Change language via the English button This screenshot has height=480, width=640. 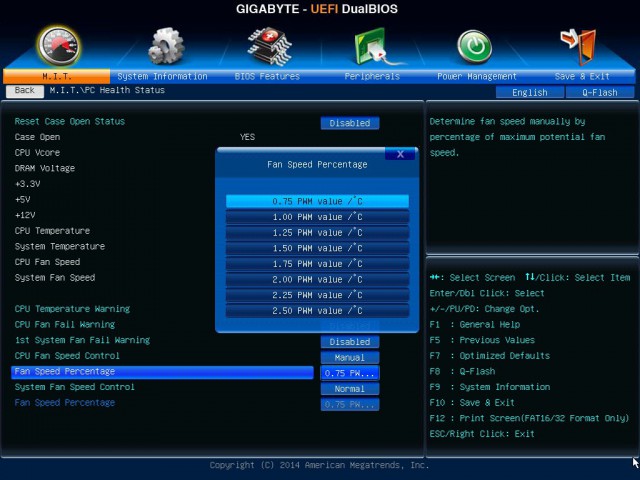[x=530, y=92]
